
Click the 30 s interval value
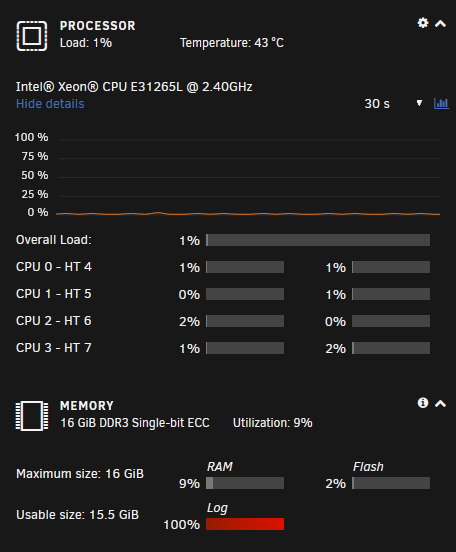[x=377, y=104]
